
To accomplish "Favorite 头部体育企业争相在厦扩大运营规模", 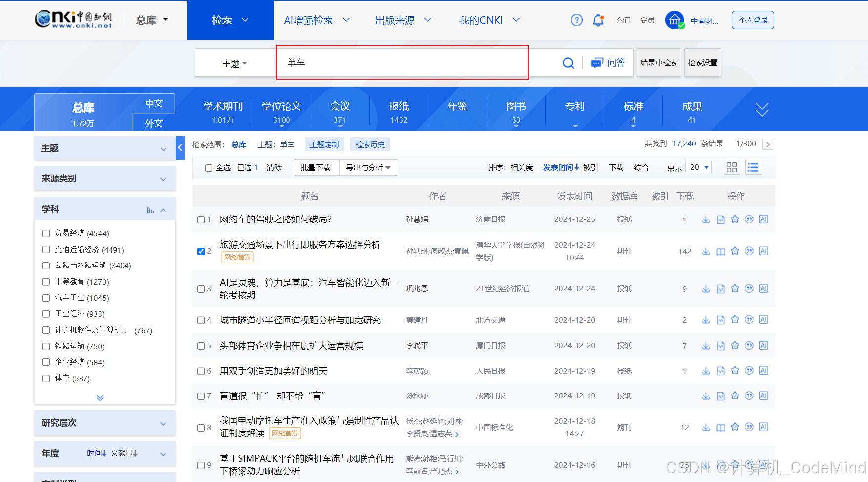I will [x=735, y=345].
